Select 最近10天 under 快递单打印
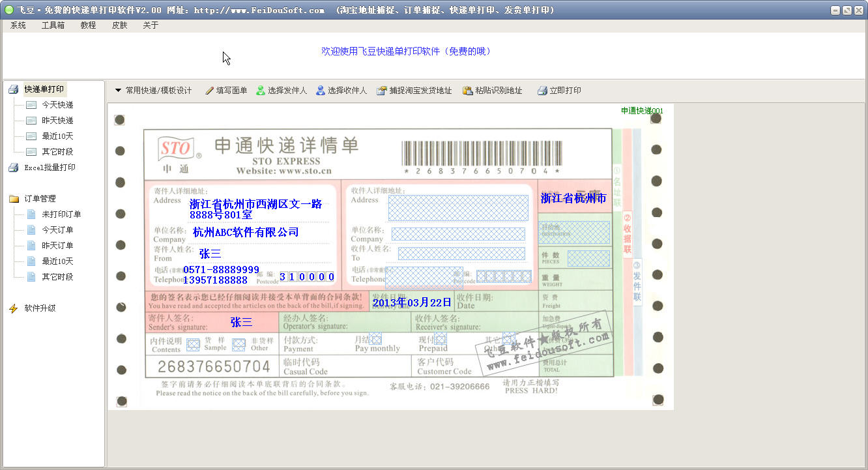 click(x=58, y=136)
